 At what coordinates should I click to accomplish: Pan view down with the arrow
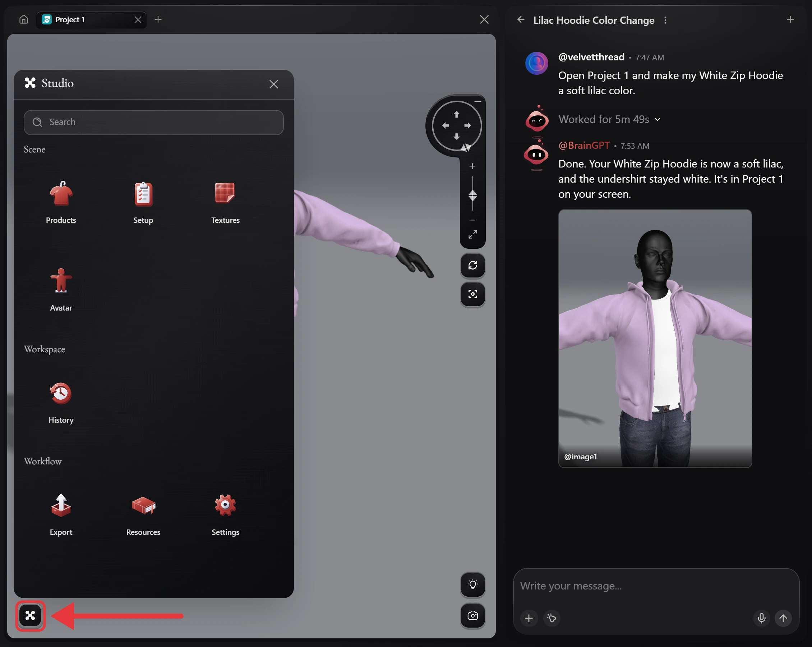pyautogui.click(x=456, y=136)
